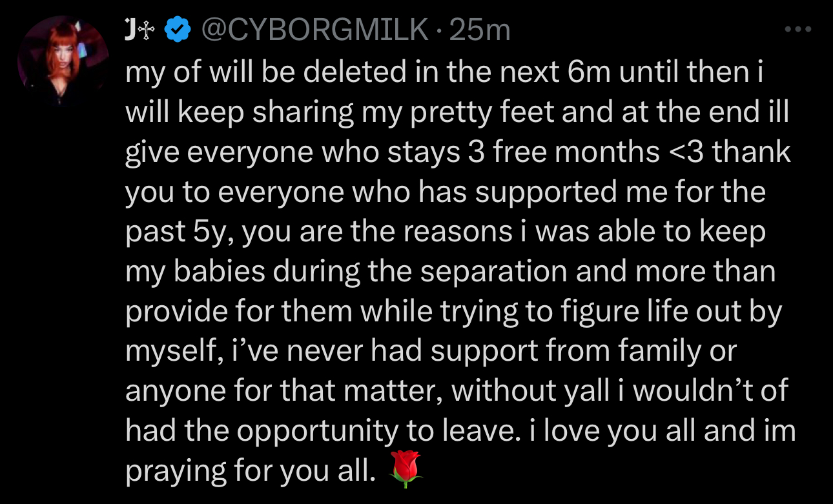
Task: Click the closing line 'praying for you all'
Action: click(x=250, y=472)
